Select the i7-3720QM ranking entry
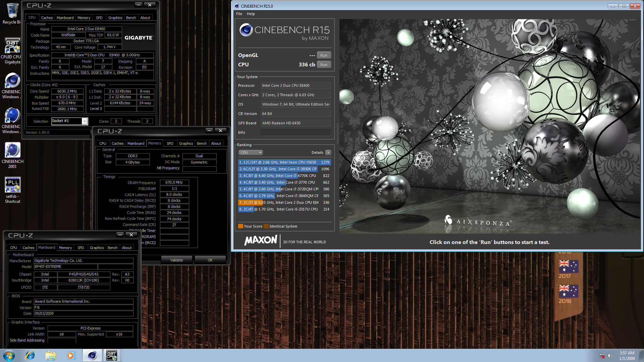This screenshot has height=362, width=644. (284, 189)
